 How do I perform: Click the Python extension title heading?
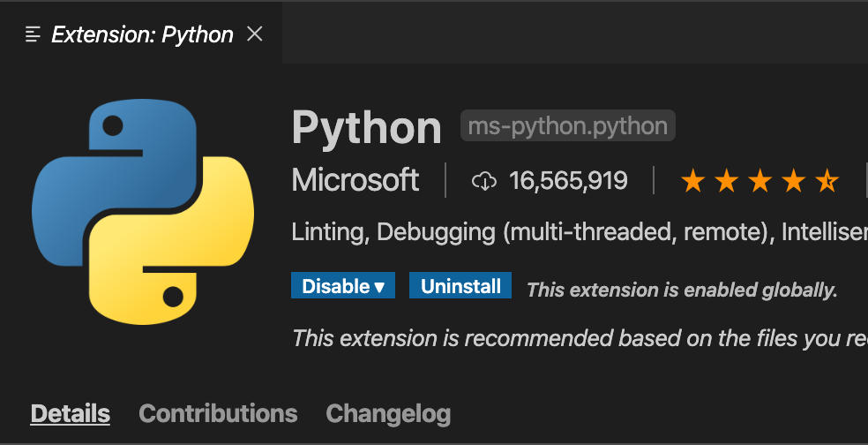click(367, 128)
